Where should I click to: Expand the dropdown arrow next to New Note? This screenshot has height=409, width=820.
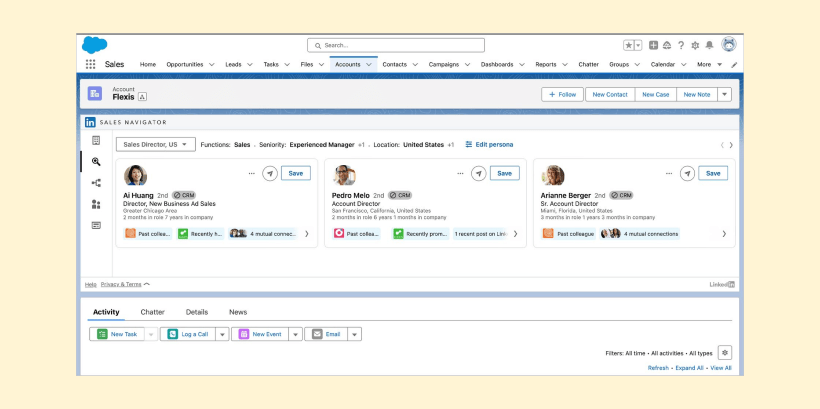725,94
